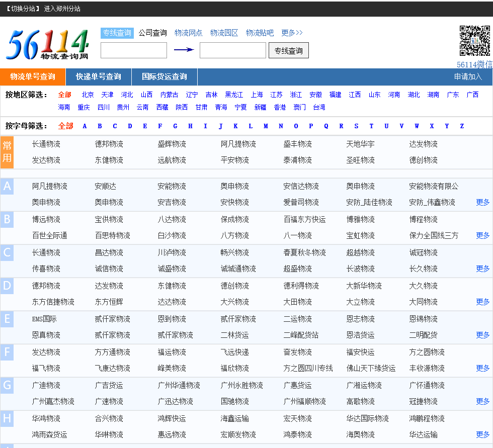493x448 pixels.
Task: Open 广州华通物流 company link
Action: pyautogui.click(x=179, y=386)
